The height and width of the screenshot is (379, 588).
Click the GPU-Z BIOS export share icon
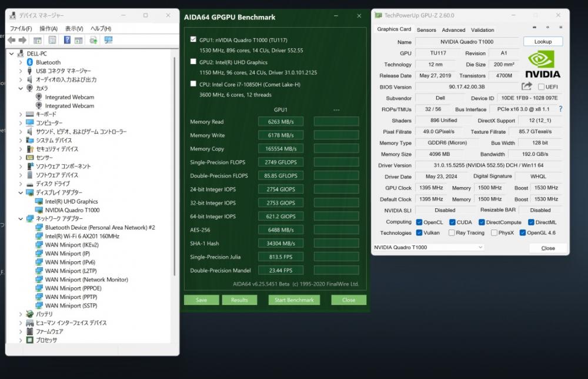pyautogui.click(x=526, y=87)
